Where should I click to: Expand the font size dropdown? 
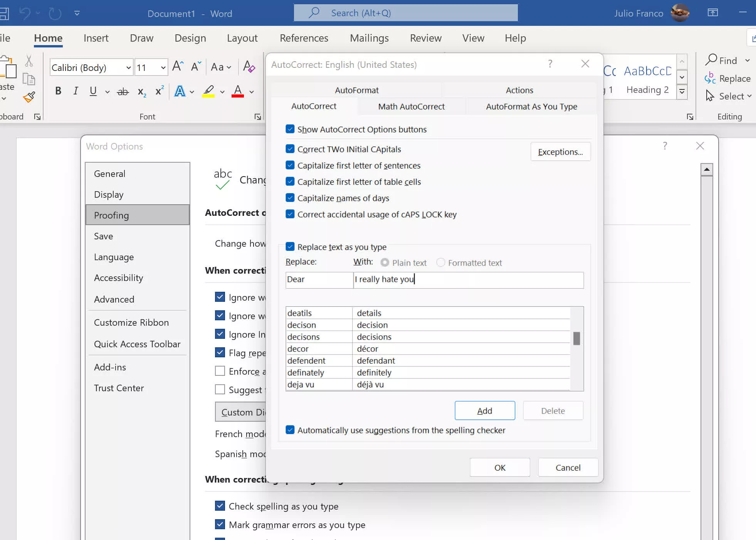[x=163, y=68]
